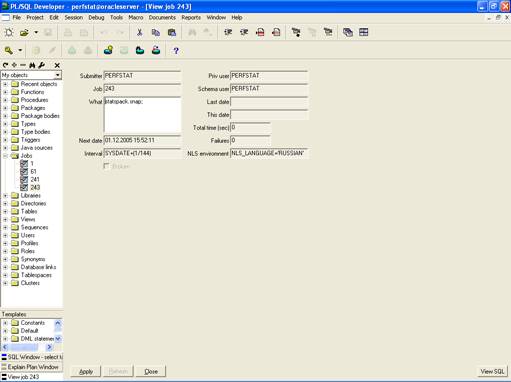
Task: Click the NLS environment field
Action: (269, 153)
